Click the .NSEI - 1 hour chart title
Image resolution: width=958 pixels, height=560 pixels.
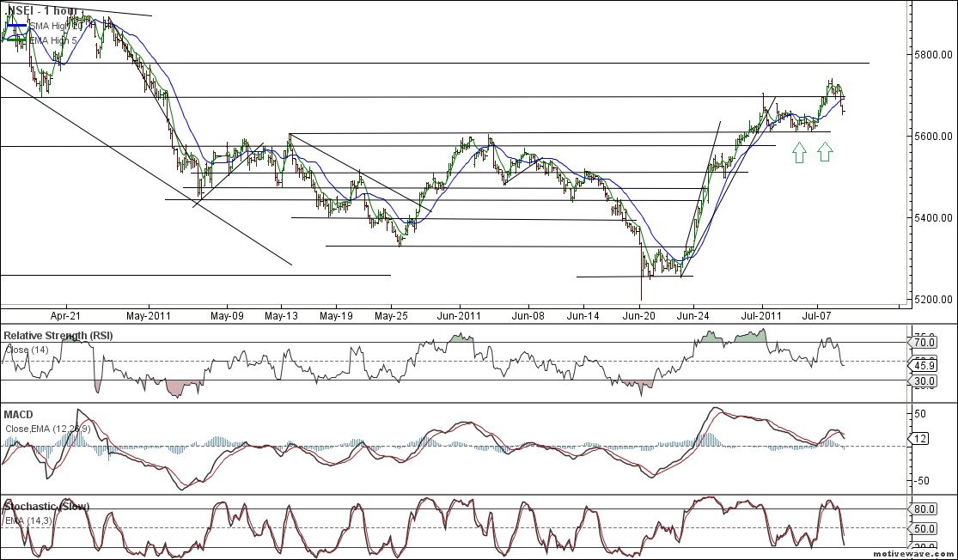41,10
